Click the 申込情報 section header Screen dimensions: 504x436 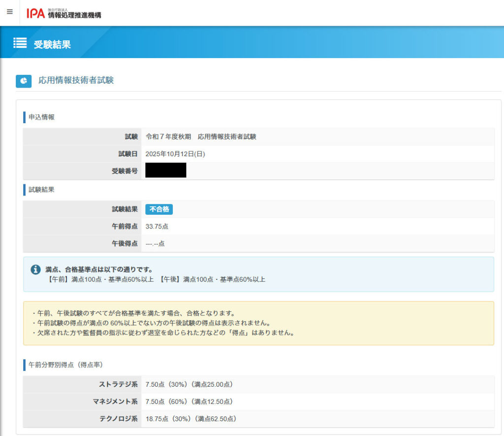41,117
